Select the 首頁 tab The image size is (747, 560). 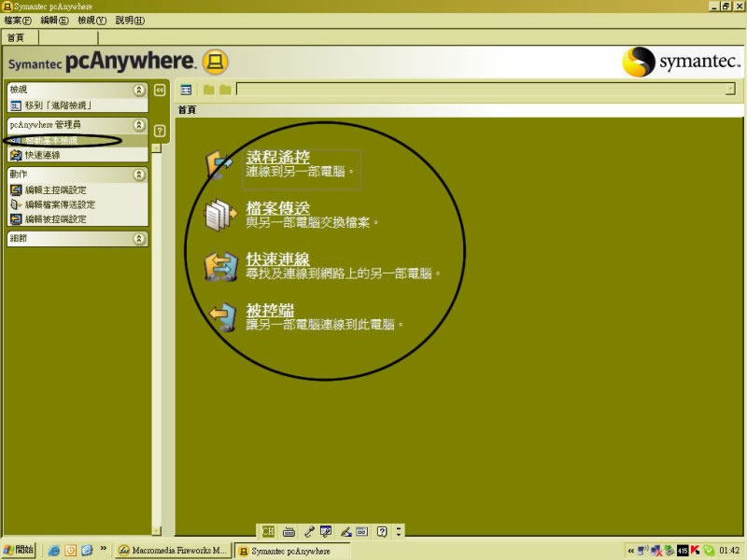pyautogui.click(x=16, y=37)
